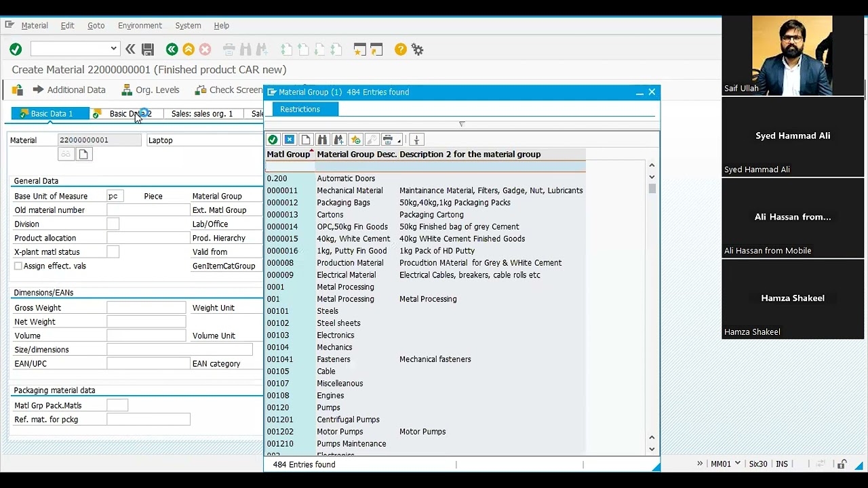Open the Goto menu
Image resolution: width=868 pixels, height=488 pixels.
point(96,26)
